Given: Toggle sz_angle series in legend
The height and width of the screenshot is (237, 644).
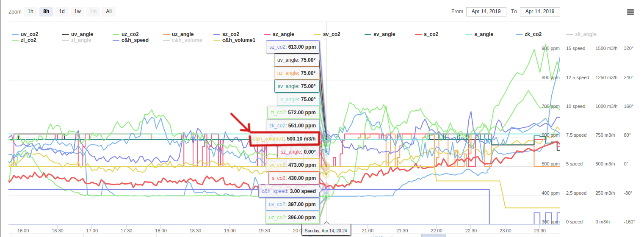Looking at the screenshot, I should (x=279, y=34).
